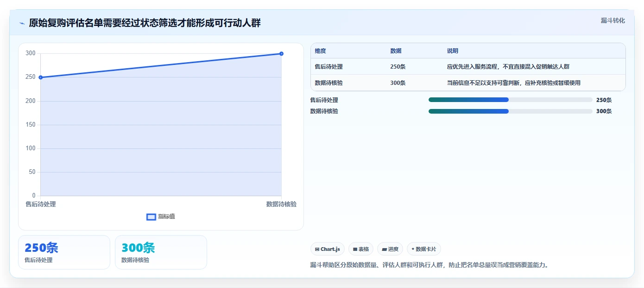Toggle the 指标值 legend item
Image resolution: width=644 pixels, height=288 pixels.
[x=160, y=217]
